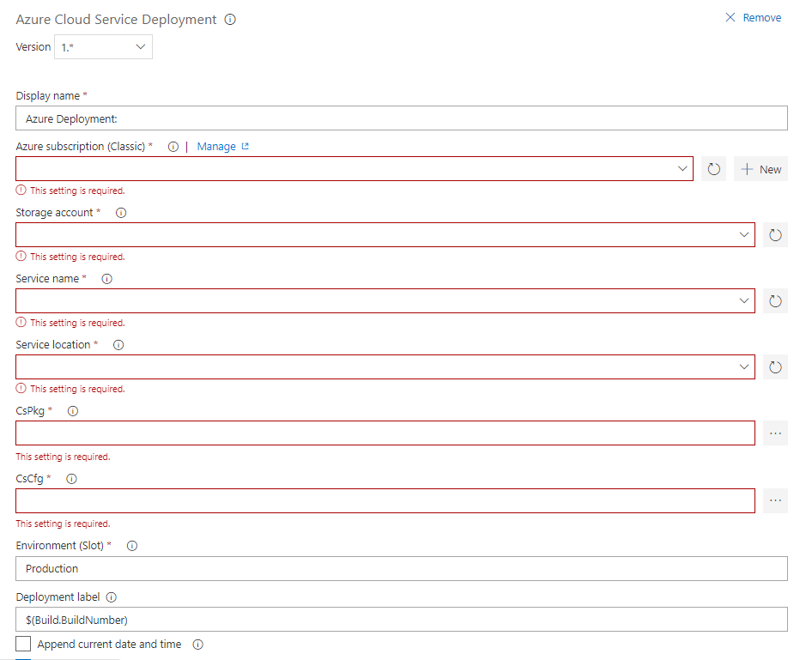Show info for Service name
Image resolution: width=812 pixels, height=660 pixels.
coord(107,279)
